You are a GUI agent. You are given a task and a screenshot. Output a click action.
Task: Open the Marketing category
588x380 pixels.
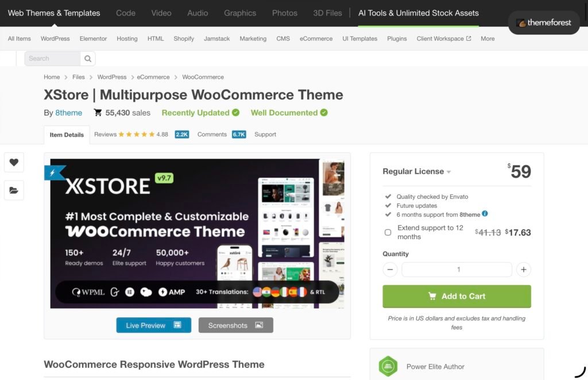[x=253, y=39]
